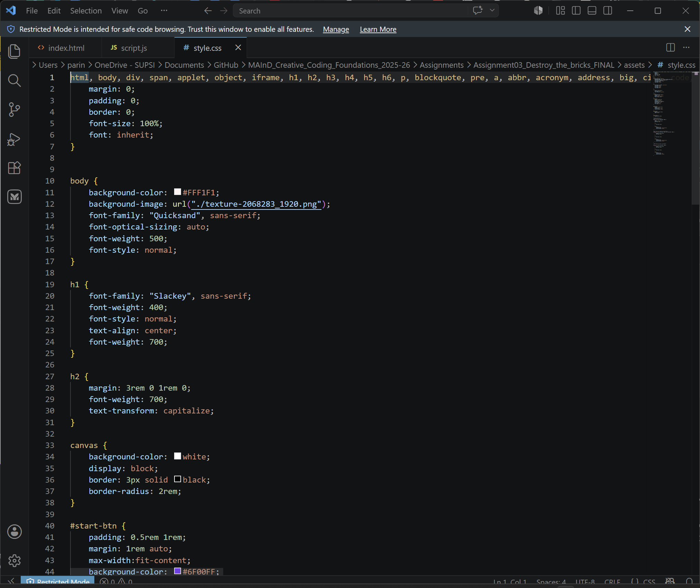Open the Copilot chat icon in title bar
Screen dimensions: 700x588
478,10
